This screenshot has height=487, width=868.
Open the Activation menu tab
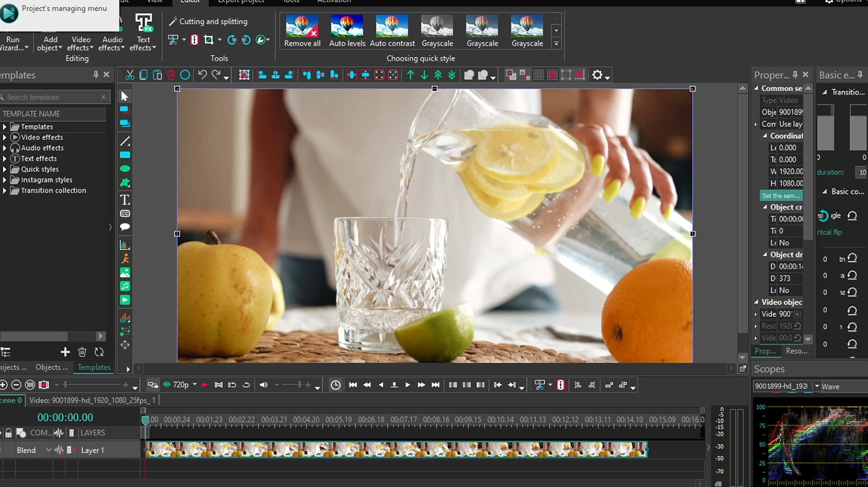point(334,2)
